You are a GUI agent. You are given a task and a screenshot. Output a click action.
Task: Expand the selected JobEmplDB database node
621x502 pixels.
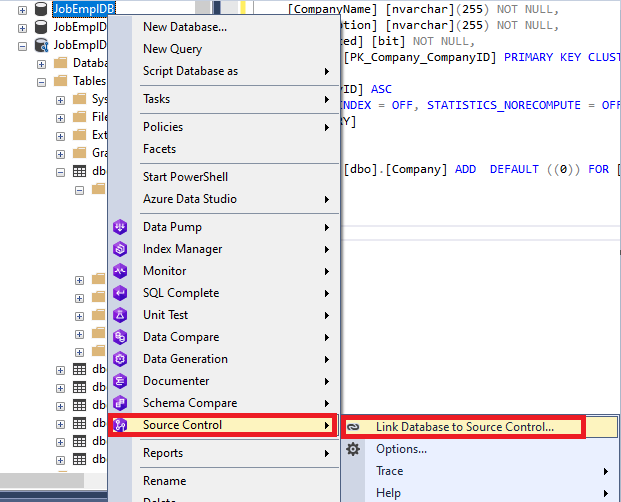tap(23, 10)
